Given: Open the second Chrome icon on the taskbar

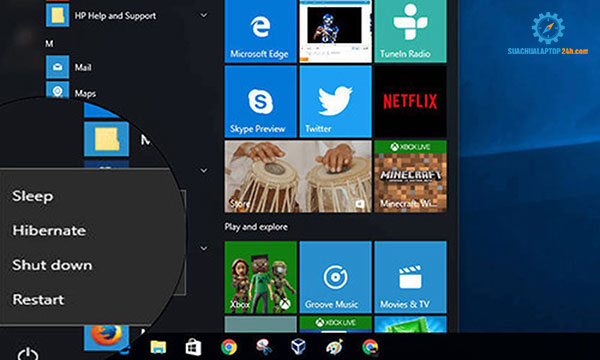Looking at the screenshot, I should coord(370,347).
